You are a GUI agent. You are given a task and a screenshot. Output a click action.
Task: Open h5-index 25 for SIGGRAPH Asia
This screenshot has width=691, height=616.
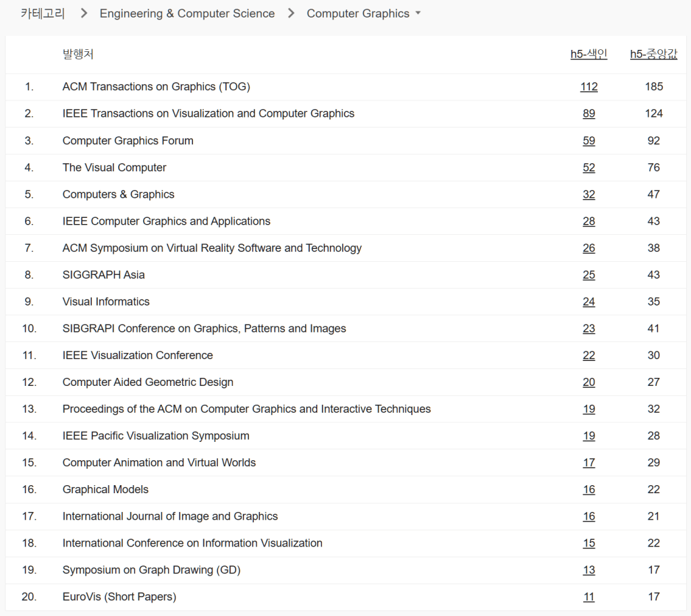click(588, 275)
